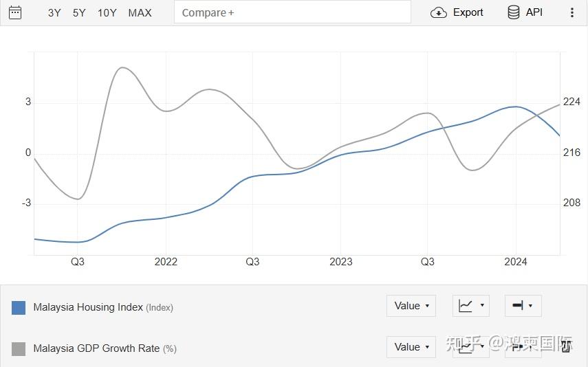The height and width of the screenshot is (367, 588).
Task: Open axis position selector for Housing Index
Action: pos(523,306)
